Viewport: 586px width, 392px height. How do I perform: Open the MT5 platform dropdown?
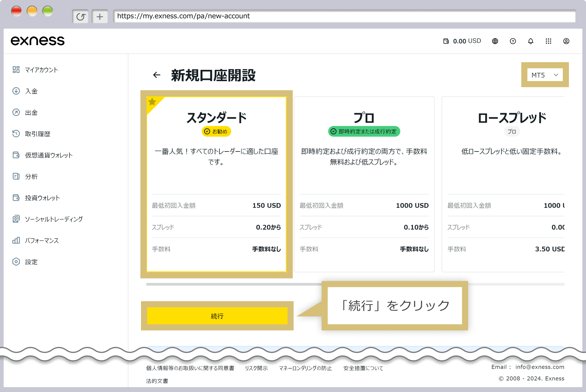545,75
